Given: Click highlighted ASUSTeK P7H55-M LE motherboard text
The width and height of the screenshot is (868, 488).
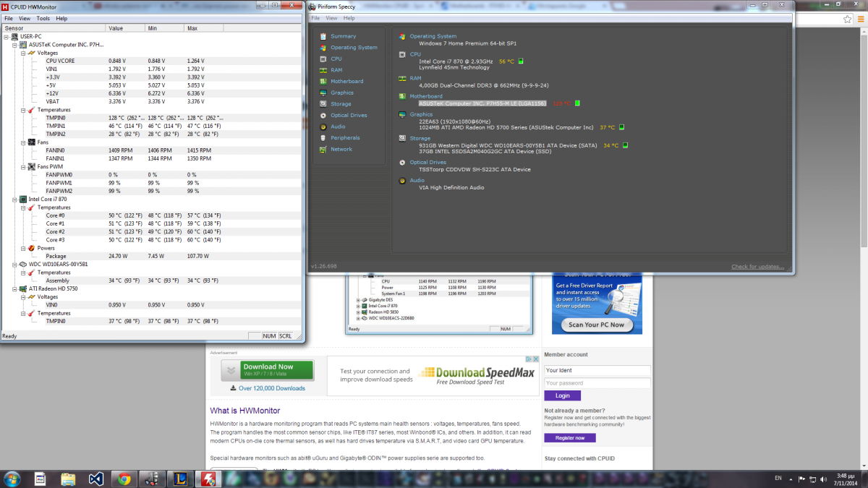Looking at the screenshot, I should (483, 103).
